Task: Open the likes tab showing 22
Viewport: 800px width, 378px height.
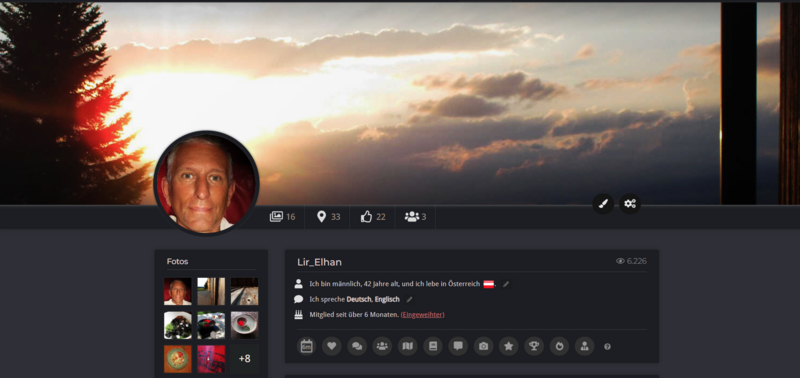Action: tap(372, 217)
